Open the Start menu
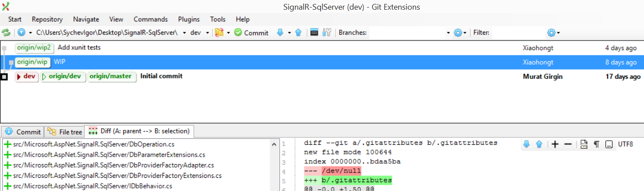Screen dimensions: 644x191 15,19
